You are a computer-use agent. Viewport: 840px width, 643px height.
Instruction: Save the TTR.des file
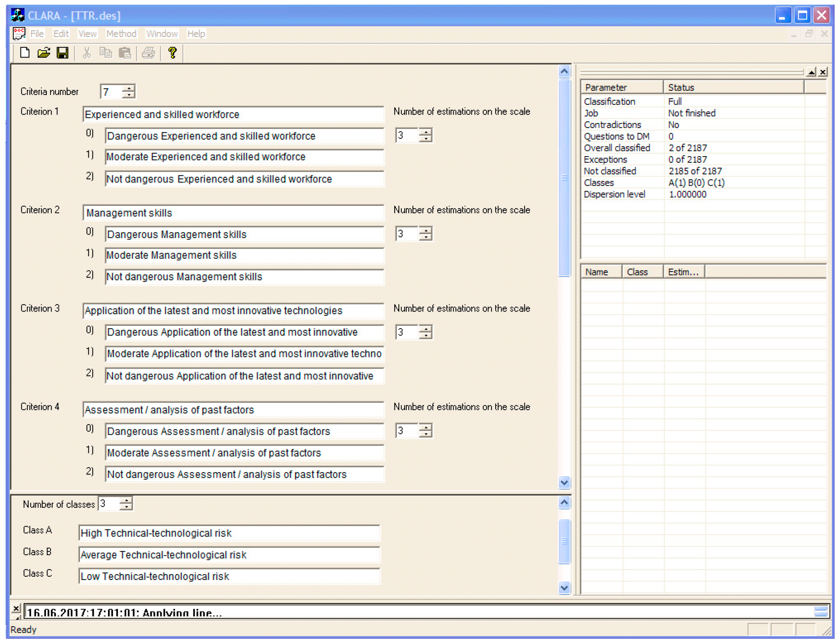(62, 53)
